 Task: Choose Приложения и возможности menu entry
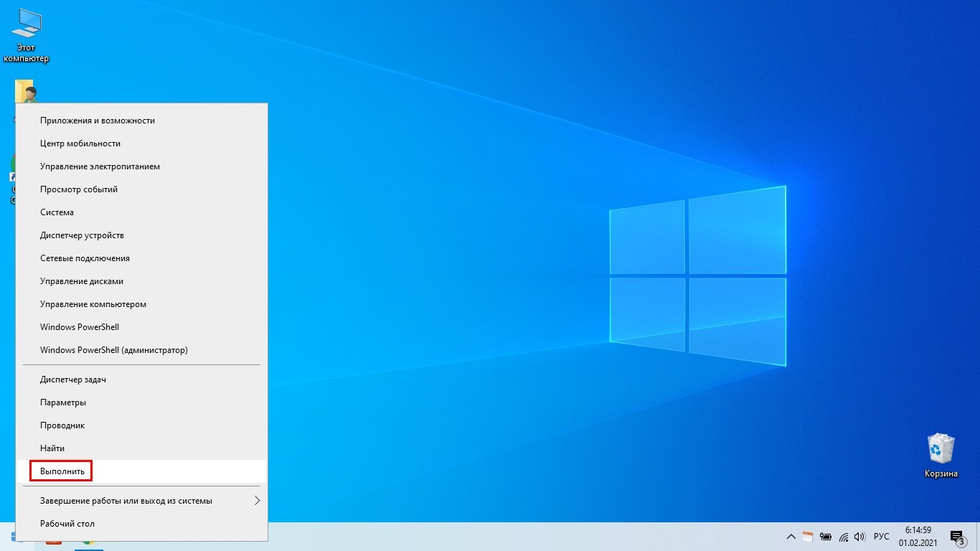98,121
